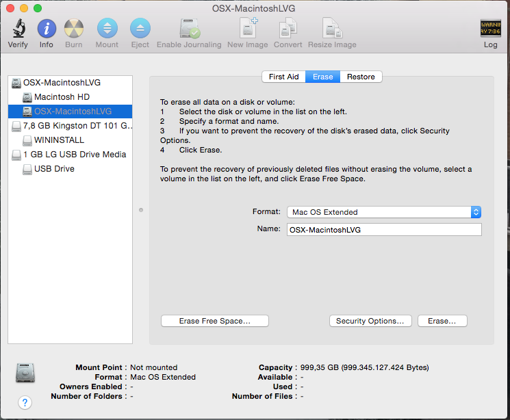Select Macintosh HD volume in sidebar
Image resolution: width=510 pixels, height=420 pixels.
click(x=62, y=97)
